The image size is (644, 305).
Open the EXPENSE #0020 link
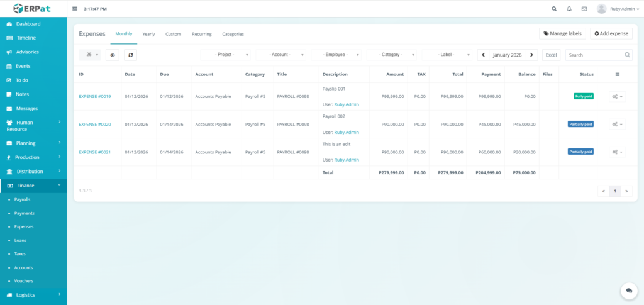(94, 125)
